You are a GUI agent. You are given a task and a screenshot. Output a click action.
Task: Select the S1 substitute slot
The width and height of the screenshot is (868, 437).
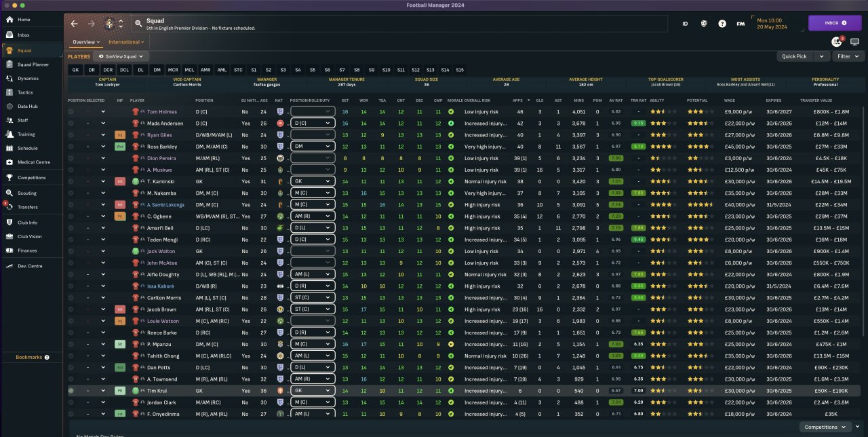point(254,70)
